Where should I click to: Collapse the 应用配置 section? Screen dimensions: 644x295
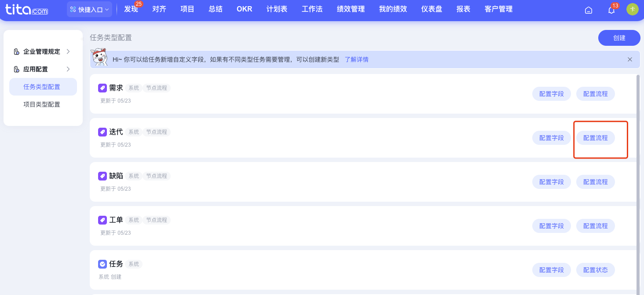pyautogui.click(x=42, y=69)
